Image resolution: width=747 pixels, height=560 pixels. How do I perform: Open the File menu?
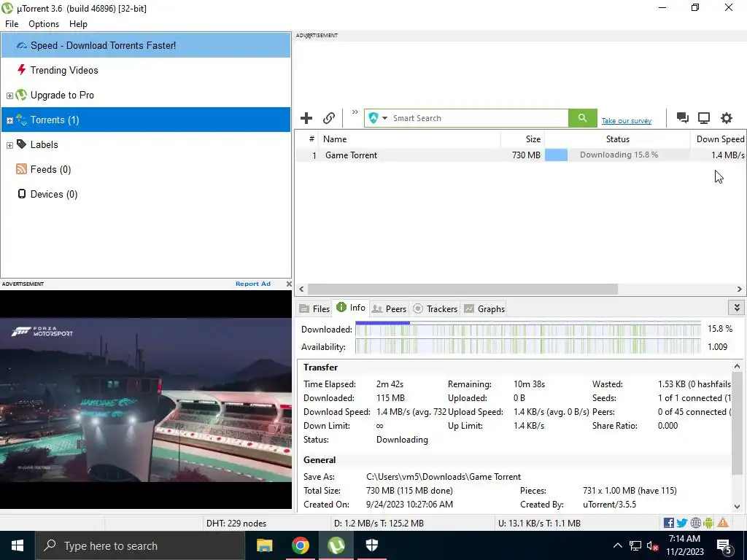coord(12,24)
